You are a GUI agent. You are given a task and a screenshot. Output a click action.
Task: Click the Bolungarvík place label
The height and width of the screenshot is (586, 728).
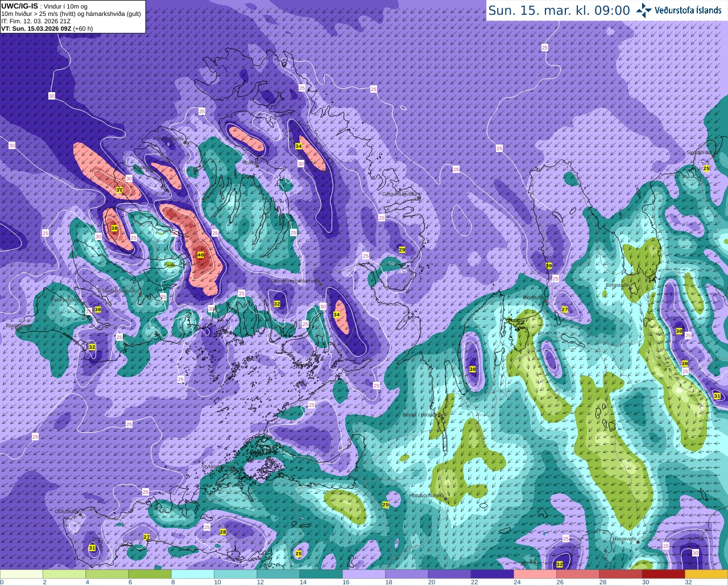click(x=169, y=138)
